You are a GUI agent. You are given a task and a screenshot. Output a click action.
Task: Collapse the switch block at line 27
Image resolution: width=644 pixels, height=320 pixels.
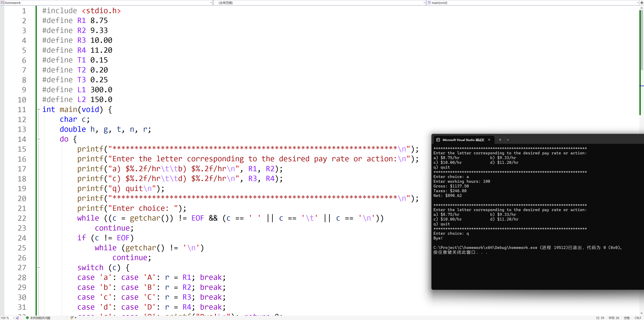click(x=38, y=267)
